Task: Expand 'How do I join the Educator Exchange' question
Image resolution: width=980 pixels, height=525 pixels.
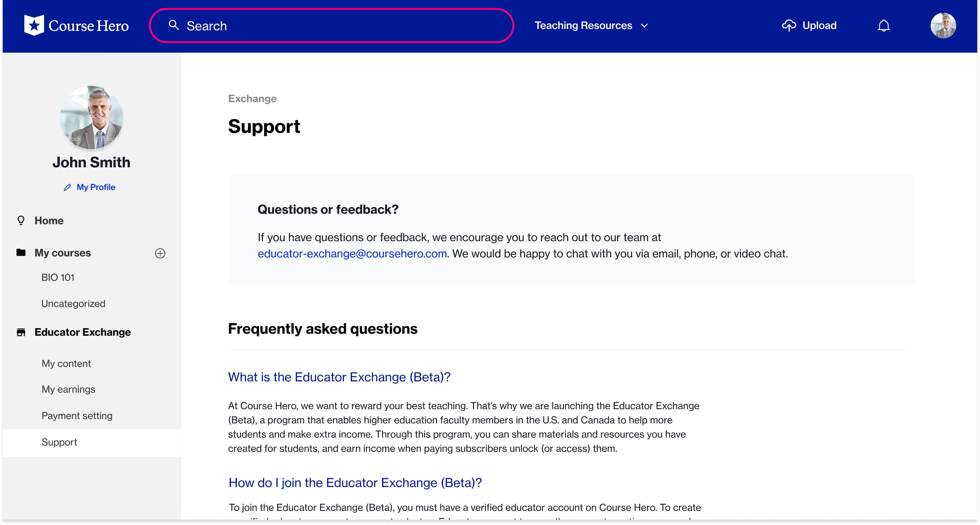Action: (355, 482)
